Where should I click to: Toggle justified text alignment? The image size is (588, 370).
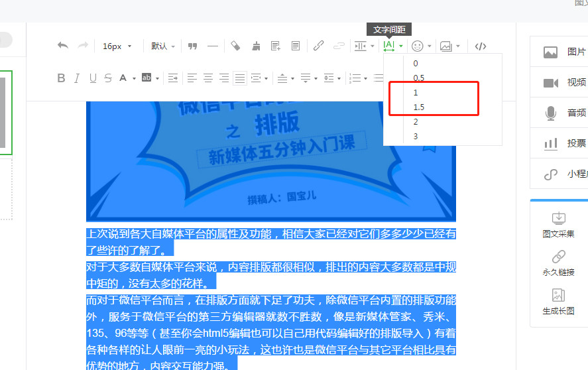pos(239,78)
